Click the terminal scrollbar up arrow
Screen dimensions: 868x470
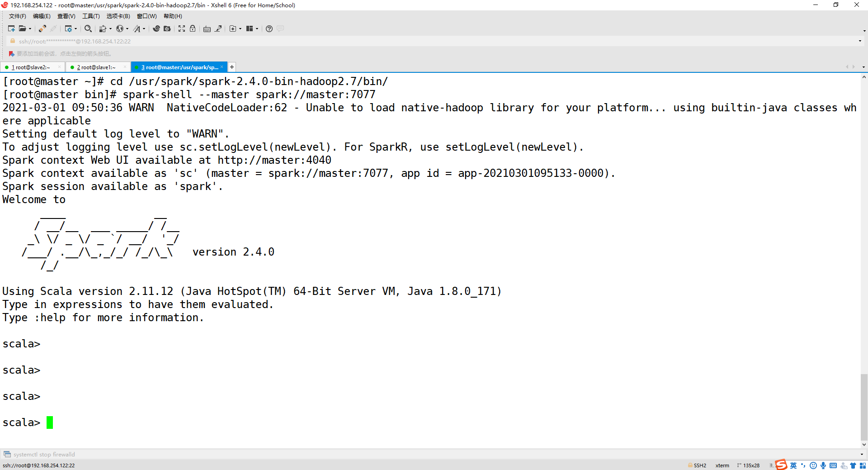[864, 77]
